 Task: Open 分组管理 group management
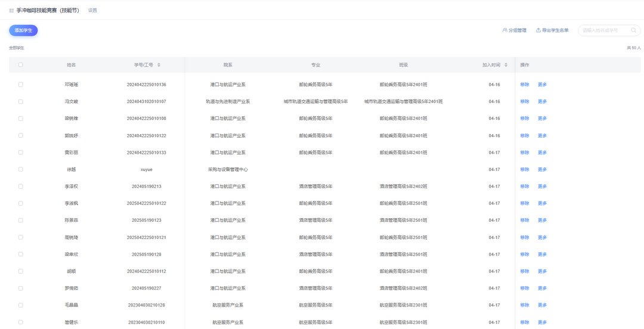coord(514,30)
